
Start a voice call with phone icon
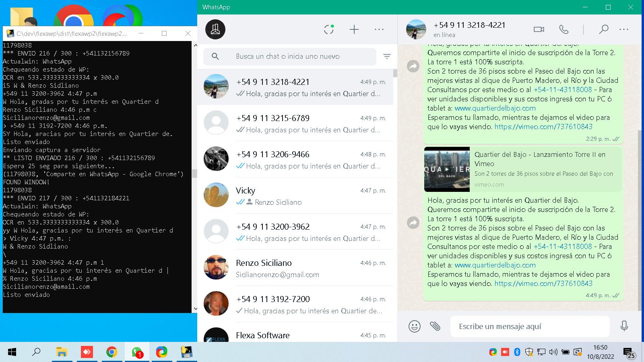pyautogui.click(x=564, y=29)
